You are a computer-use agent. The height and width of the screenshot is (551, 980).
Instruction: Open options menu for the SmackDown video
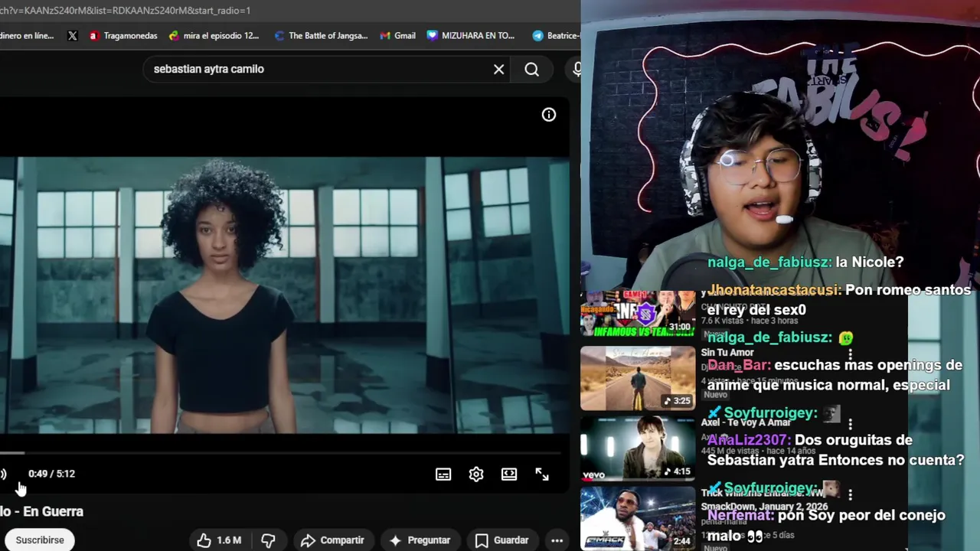[850, 494]
